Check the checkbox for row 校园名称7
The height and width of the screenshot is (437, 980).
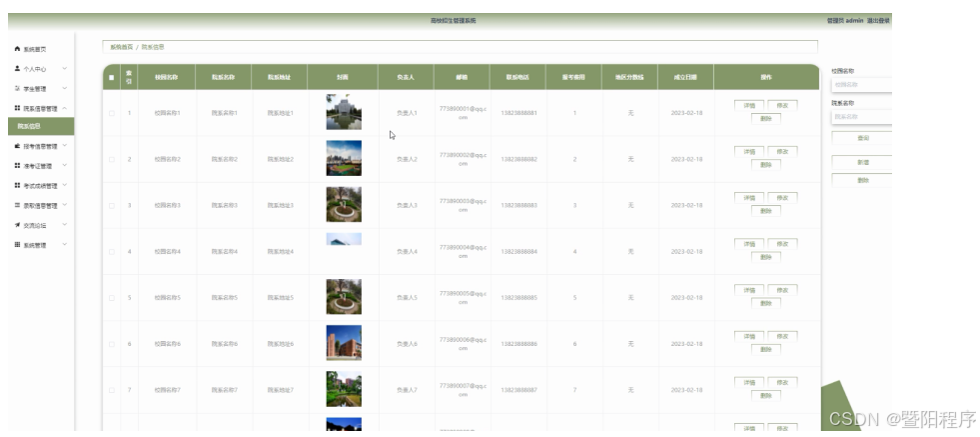pos(112,390)
